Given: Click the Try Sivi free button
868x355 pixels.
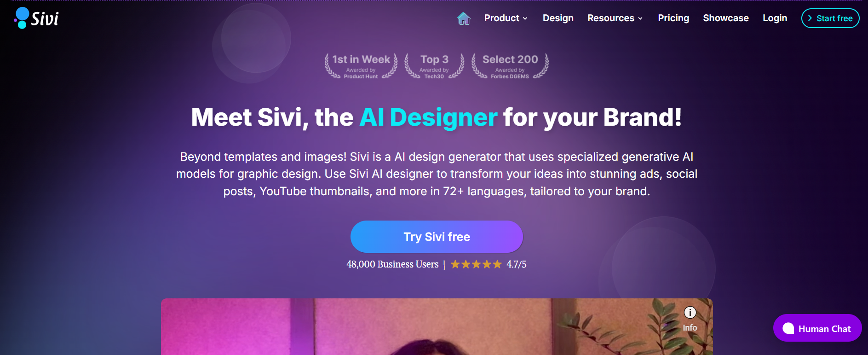Looking at the screenshot, I should coord(437,237).
